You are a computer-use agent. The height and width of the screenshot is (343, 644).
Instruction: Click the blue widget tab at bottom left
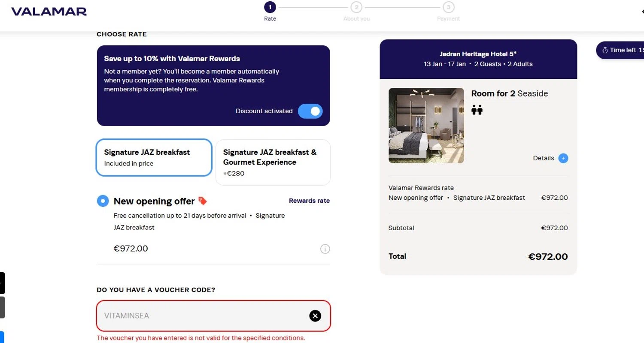2,337
